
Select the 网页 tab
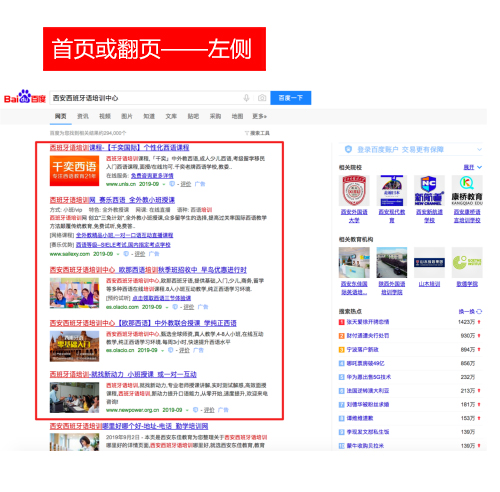(60, 116)
